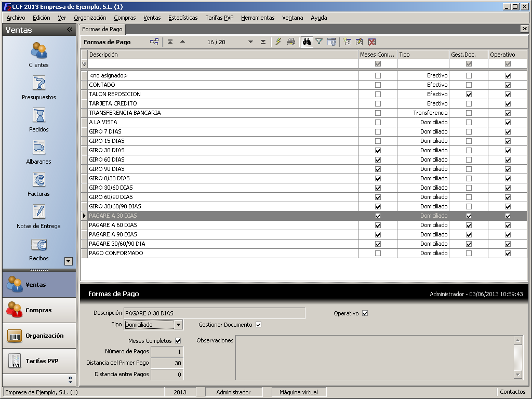Click the Número de Pagos field
This screenshot has height=399, width=532.
pos(167,352)
